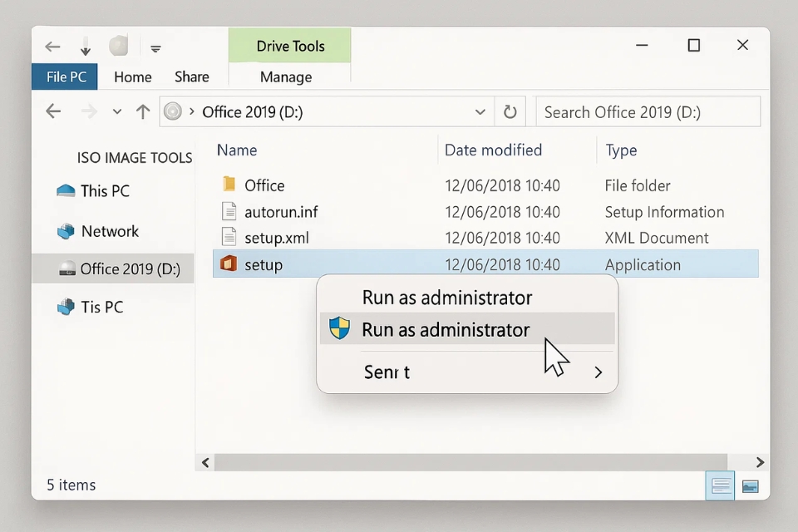Click the Office 2019 (D:) address bar path
This screenshot has width=798, height=532.
pyautogui.click(x=253, y=112)
